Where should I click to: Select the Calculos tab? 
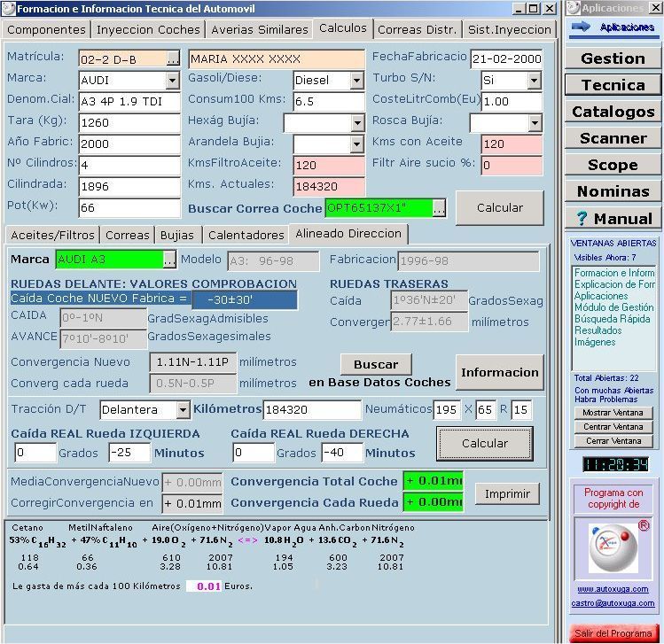coord(342,28)
